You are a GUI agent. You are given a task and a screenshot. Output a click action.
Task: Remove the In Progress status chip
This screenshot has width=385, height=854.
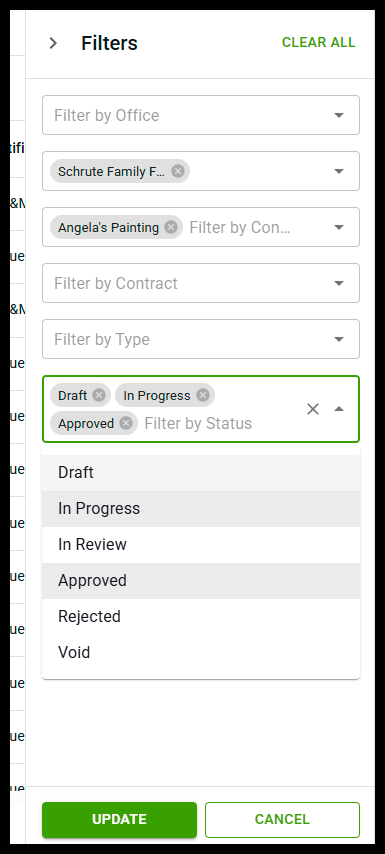coord(203,395)
